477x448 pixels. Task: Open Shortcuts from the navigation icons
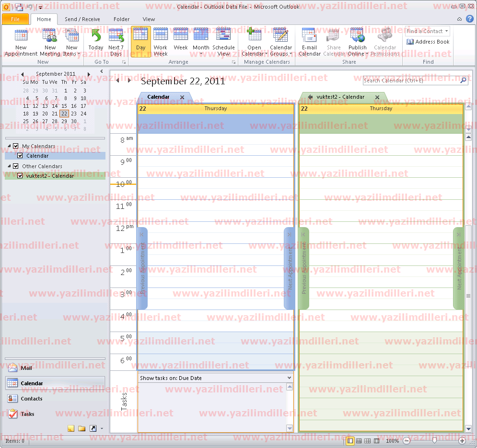tap(93, 428)
